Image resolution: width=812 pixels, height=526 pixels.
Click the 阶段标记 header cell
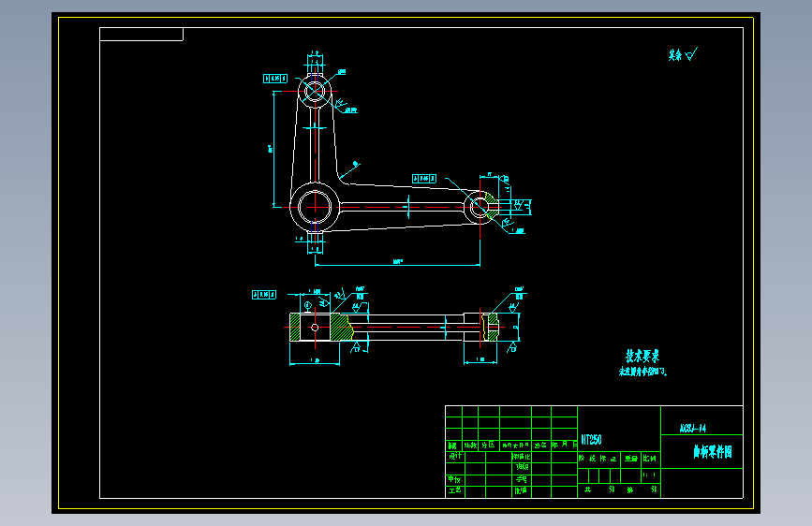(598, 459)
